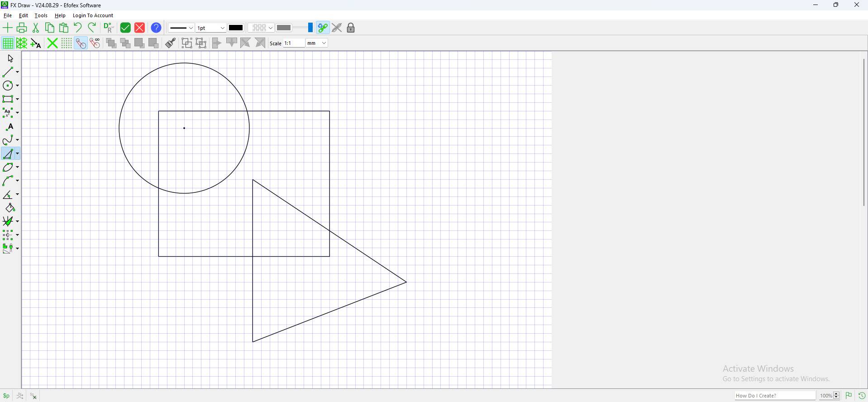Image resolution: width=868 pixels, height=402 pixels.
Task: Toggle the isometric triangular grid
Action: pos(22,43)
